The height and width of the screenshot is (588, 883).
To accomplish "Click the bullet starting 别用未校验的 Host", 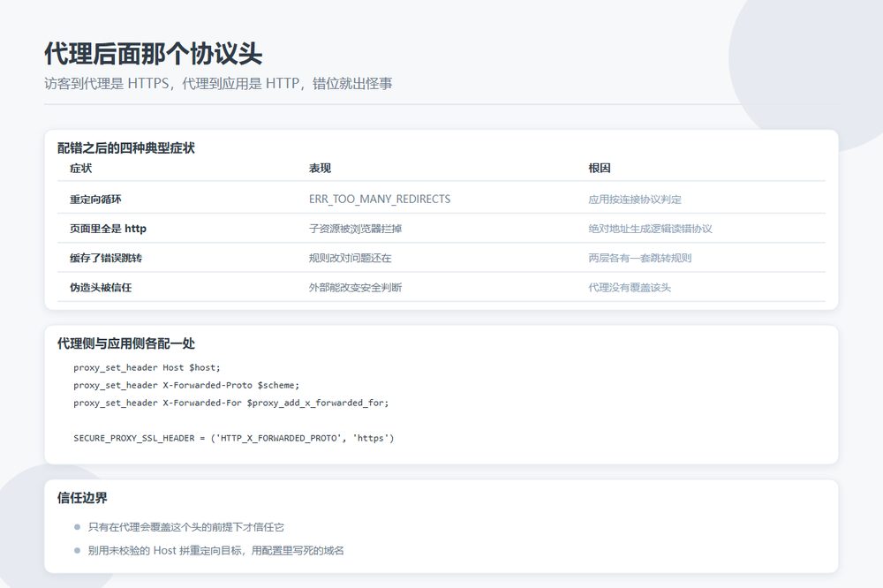I will tap(215, 550).
